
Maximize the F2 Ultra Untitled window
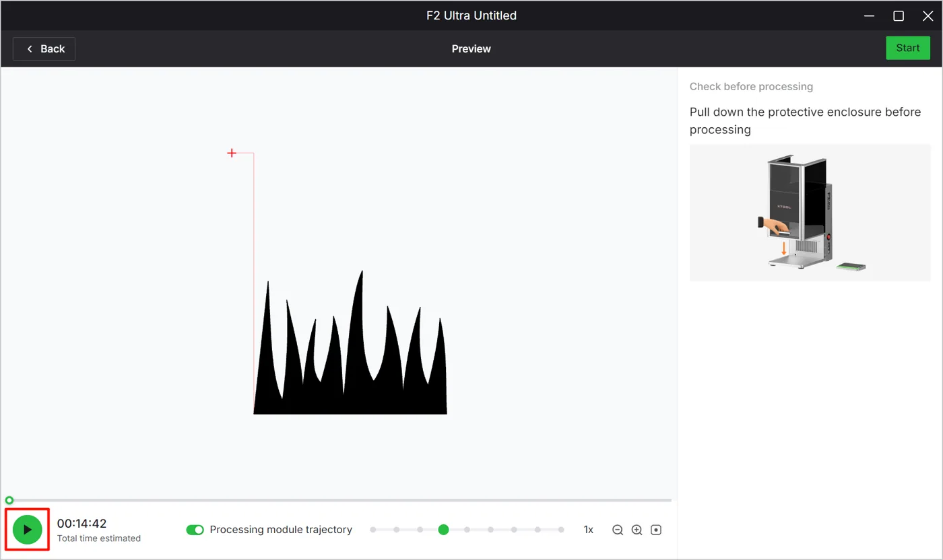click(899, 16)
